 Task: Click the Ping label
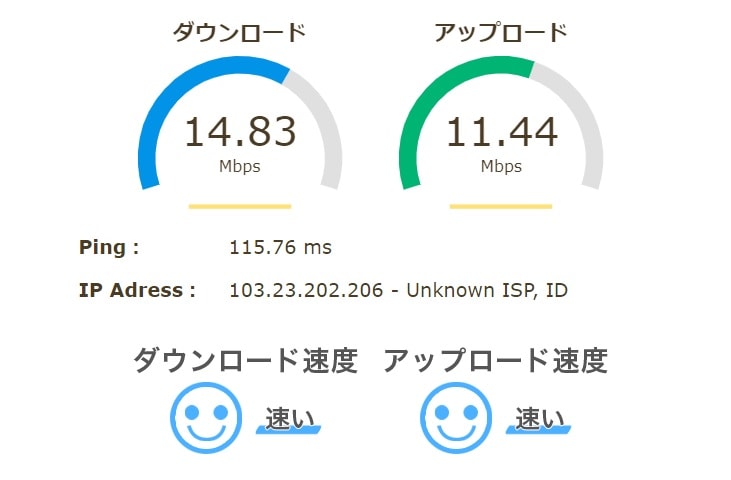click(109, 247)
